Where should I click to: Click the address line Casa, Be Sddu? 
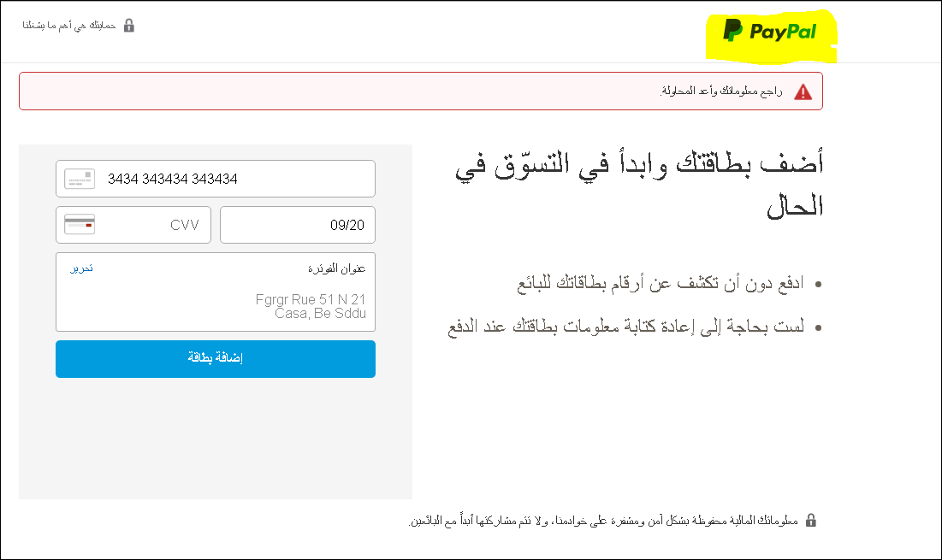[x=320, y=313]
